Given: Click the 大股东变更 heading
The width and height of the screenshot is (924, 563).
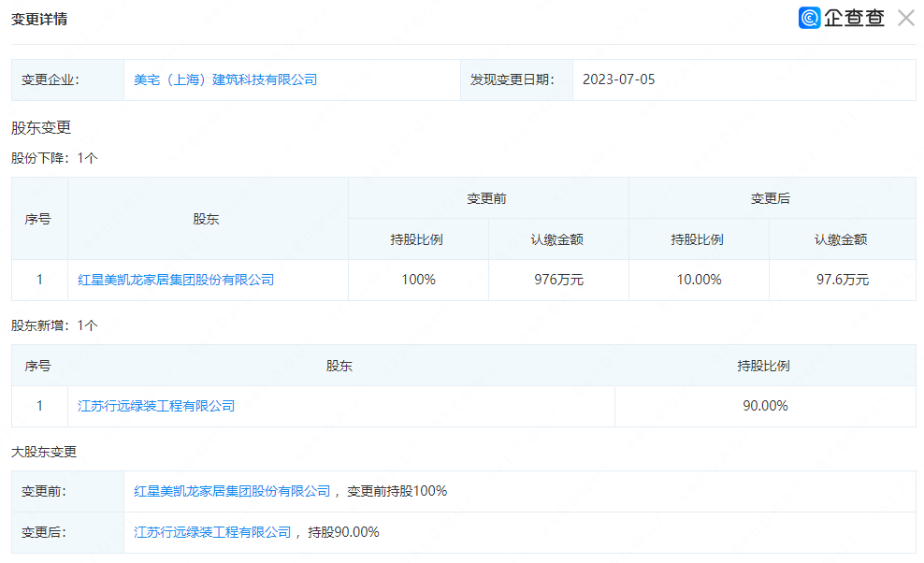Looking at the screenshot, I should click(x=44, y=452).
